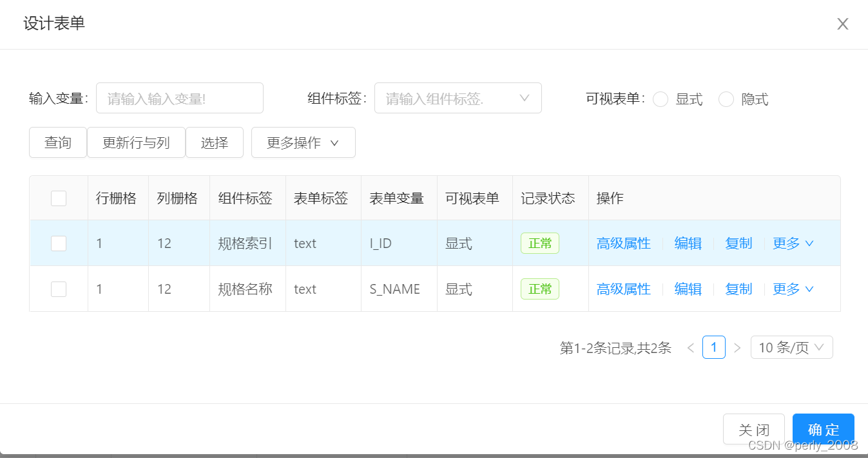Select the 显式 radio option
This screenshot has width=868, height=458.
click(x=661, y=99)
